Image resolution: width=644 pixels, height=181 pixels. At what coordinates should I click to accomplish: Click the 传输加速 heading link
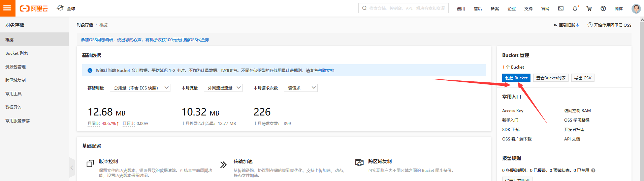pyautogui.click(x=243, y=162)
